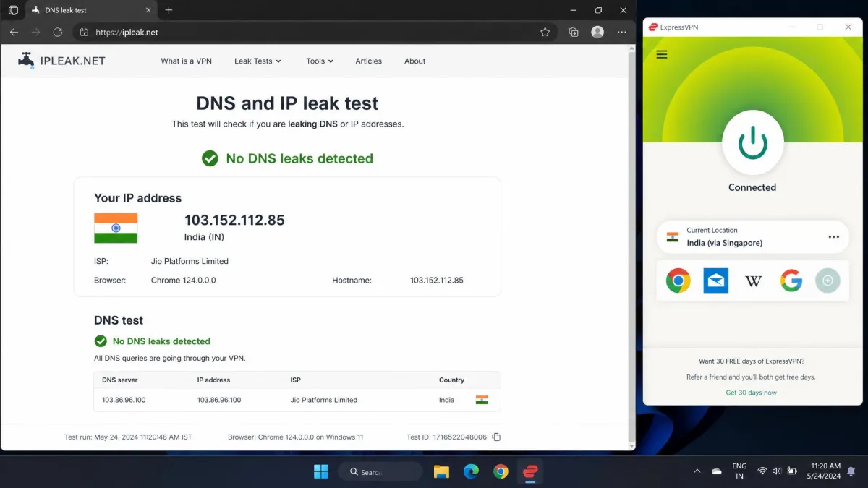868x488 pixels.
Task: Launch Chrome shortcut in ExpressVPN
Action: (678, 281)
